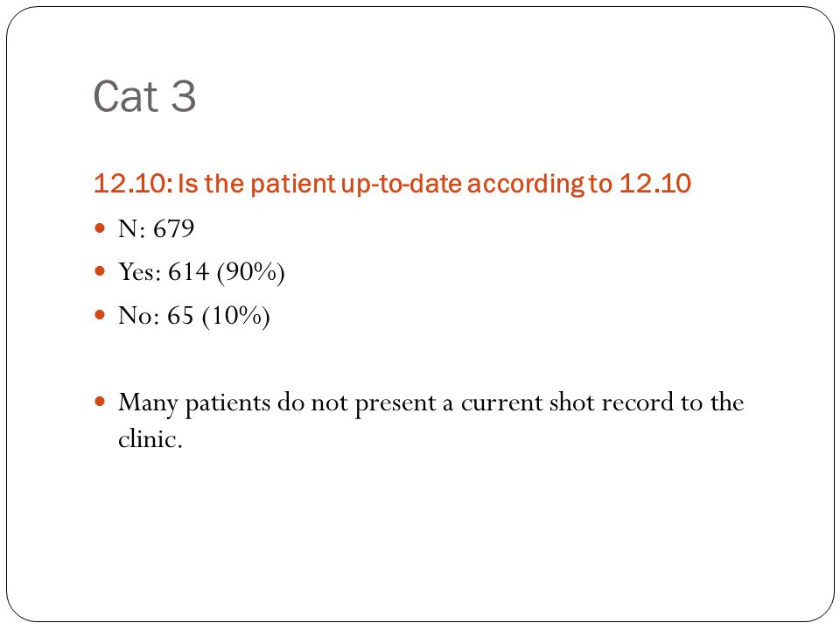
Task: Click the orange bullet beside 'No: 65'
Action: pyautogui.click(x=100, y=314)
